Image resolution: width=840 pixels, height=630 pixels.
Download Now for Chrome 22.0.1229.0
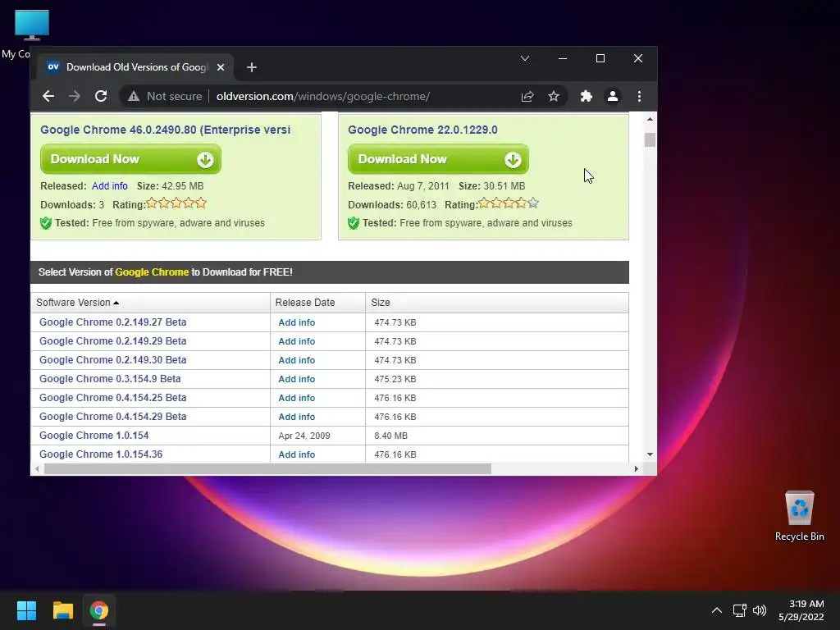[x=438, y=159]
